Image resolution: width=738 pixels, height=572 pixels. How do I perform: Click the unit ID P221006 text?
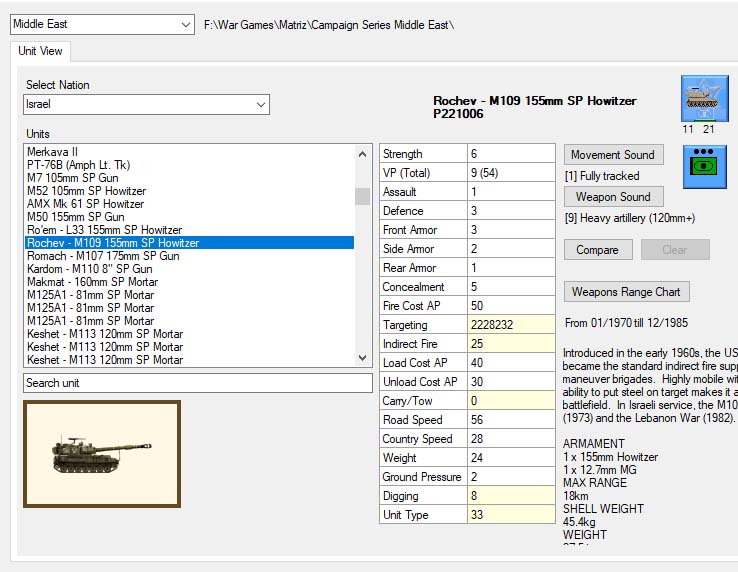click(458, 114)
